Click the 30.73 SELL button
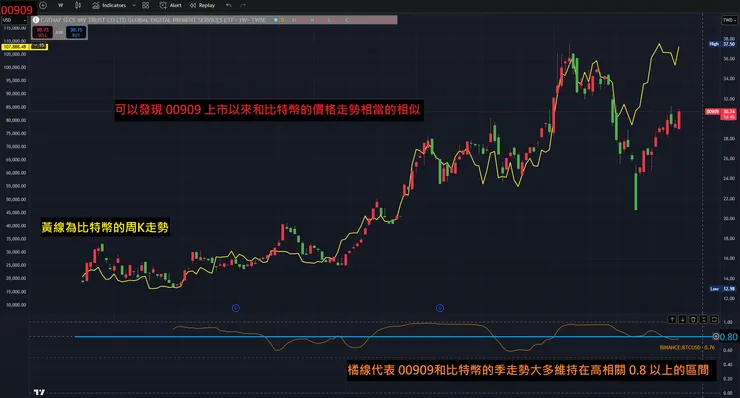Viewport: 740px width, 398px height. [x=42, y=32]
